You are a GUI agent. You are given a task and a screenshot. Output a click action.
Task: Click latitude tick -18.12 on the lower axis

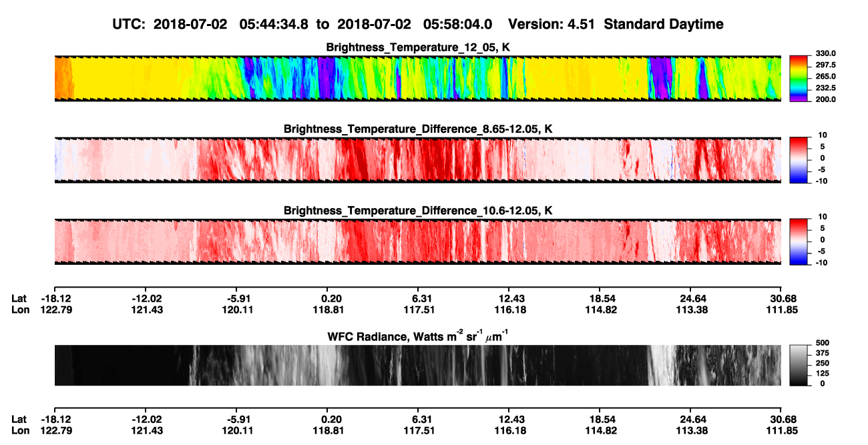56,419
